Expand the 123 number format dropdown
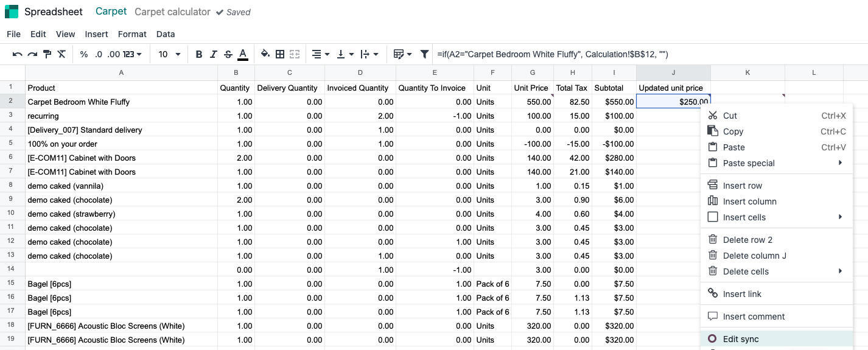This screenshot has width=868, height=350. coord(133,54)
